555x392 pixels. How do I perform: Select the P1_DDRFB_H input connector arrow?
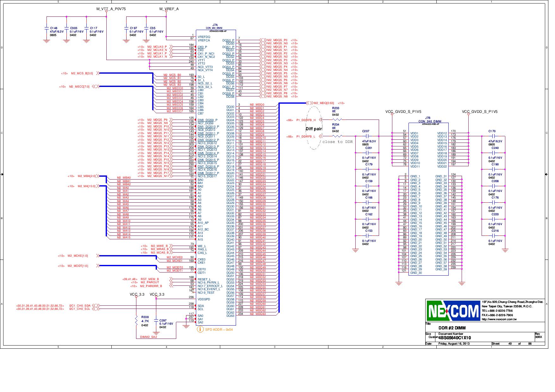coord(320,120)
